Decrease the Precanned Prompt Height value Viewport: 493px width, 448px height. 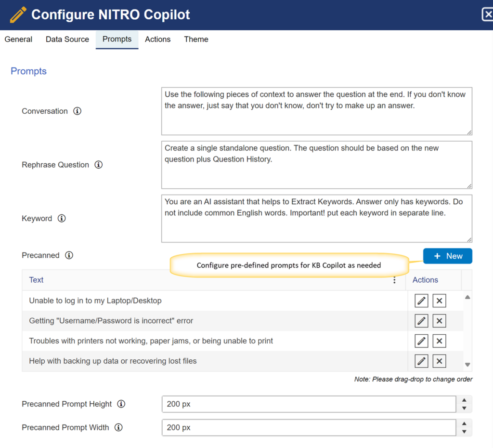pyautogui.click(x=464, y=408)
